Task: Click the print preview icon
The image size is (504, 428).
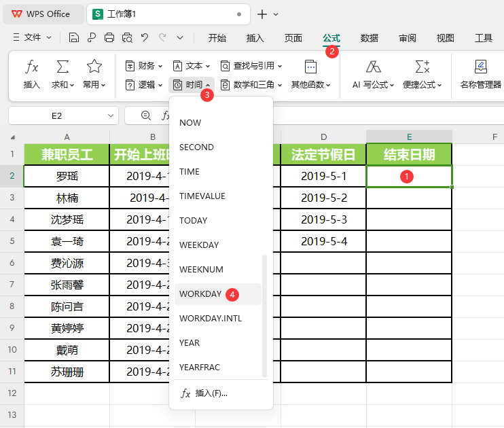Action: tap(127, 37)
